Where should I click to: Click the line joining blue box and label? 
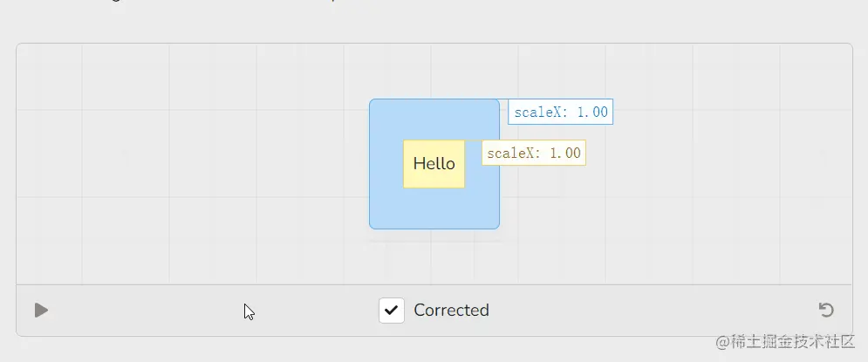point(503,99)
